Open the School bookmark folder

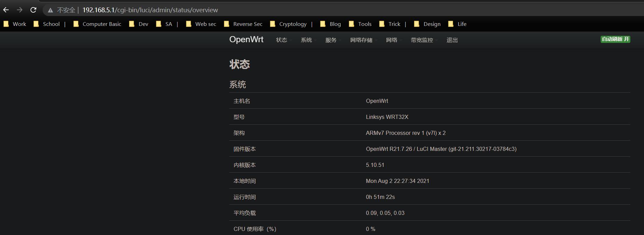(47, 24)
